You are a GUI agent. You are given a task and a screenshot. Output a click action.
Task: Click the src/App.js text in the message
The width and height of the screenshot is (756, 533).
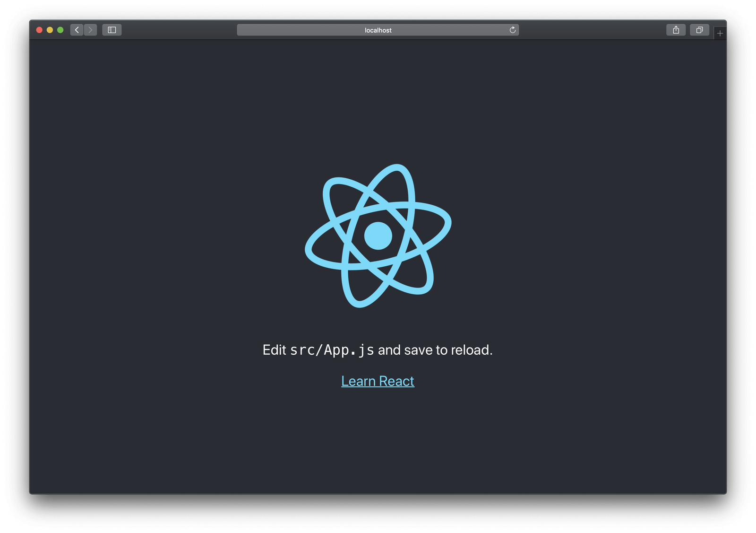coord(332,350)
